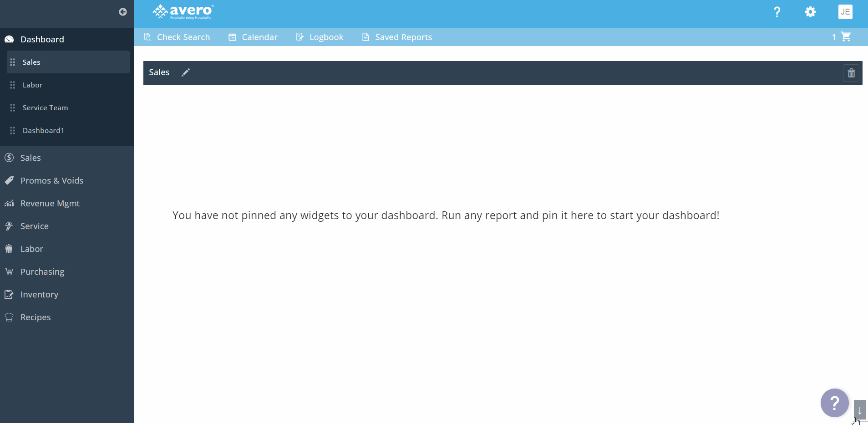Click the Avero logo
868x425 pixels.
(x=183, y=12)
